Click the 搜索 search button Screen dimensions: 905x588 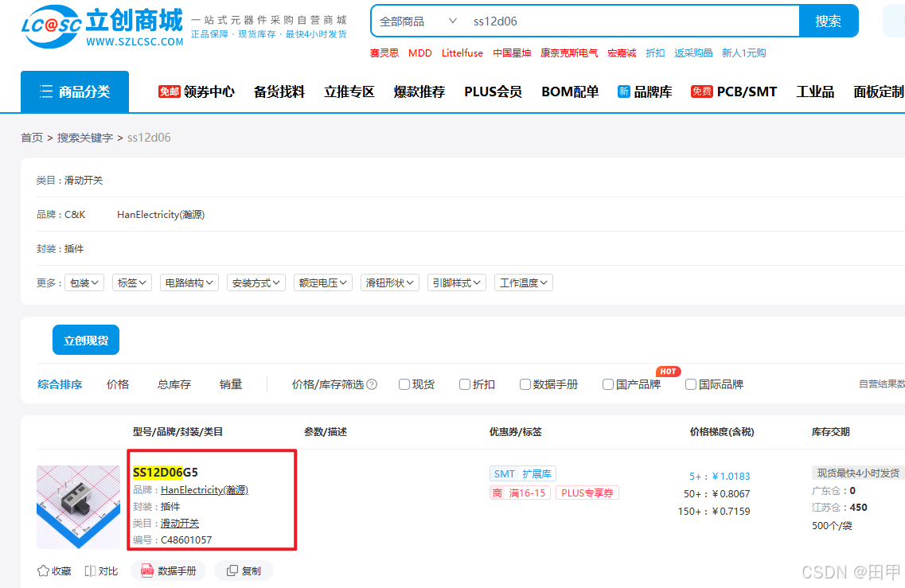(x=829, y=21)
